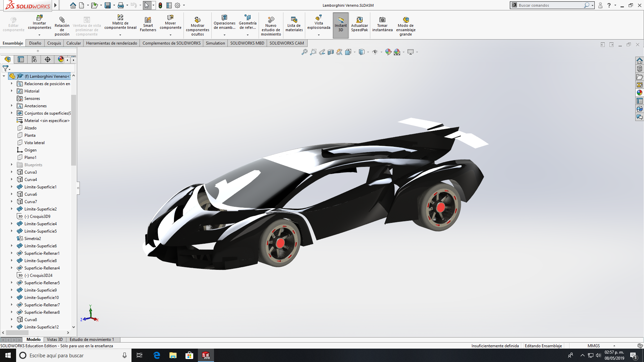Click Zoom to fit magnifier icon
This screenshot has width=644, height=362.
pyautogui.click(x=305, y=52)
